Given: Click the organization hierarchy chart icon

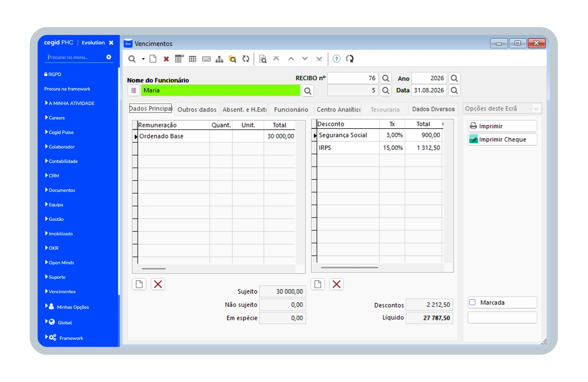Looking at the screenshot, I should (x=219, y=59).
